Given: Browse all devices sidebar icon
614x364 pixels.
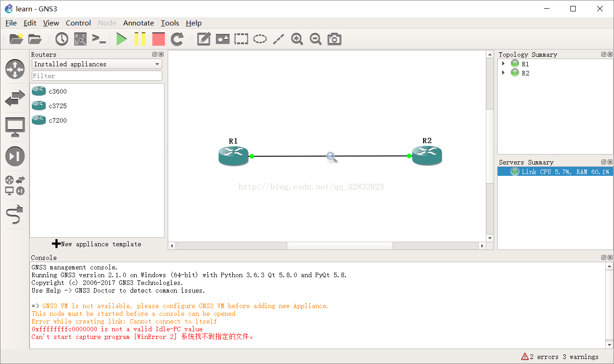Looking at the screenshot, I should click(x=15, y=185).
